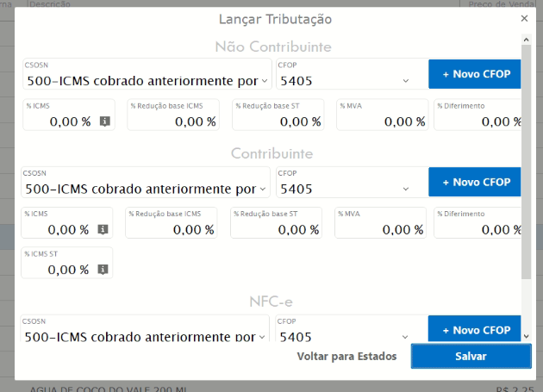This screenshot has height=392, width=543.
Task: Click Novo CFOP button for Não Contribuinte
Action: point(476,74)
